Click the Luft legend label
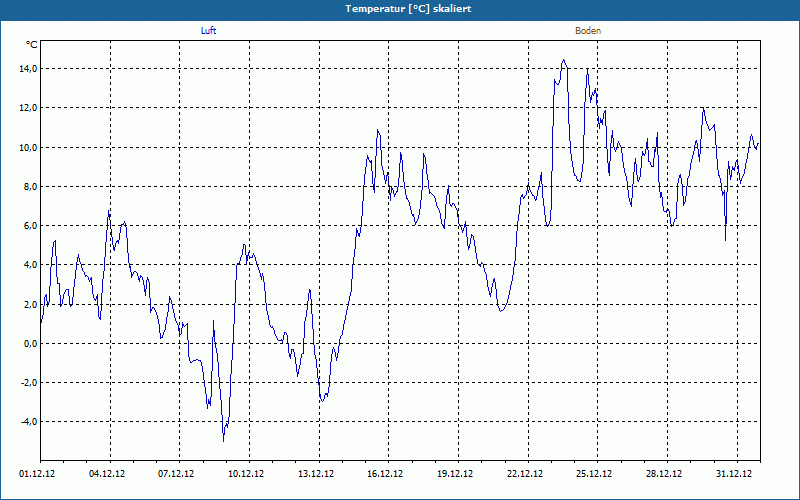This screenshot has height=500, width=800. (208, 31)
